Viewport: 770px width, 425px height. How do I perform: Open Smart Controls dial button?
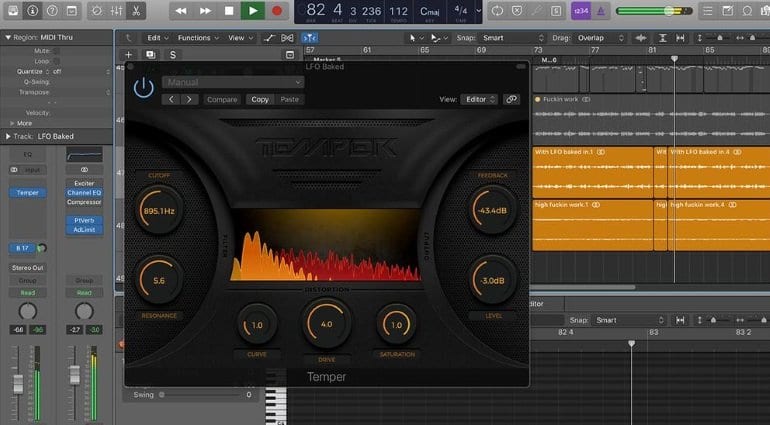(x=97, y=11)
